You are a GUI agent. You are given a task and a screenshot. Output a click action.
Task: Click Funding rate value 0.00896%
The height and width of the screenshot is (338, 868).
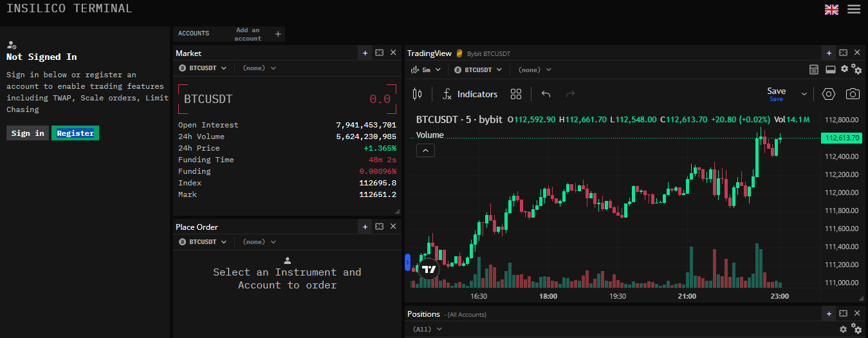pos(378,171)
